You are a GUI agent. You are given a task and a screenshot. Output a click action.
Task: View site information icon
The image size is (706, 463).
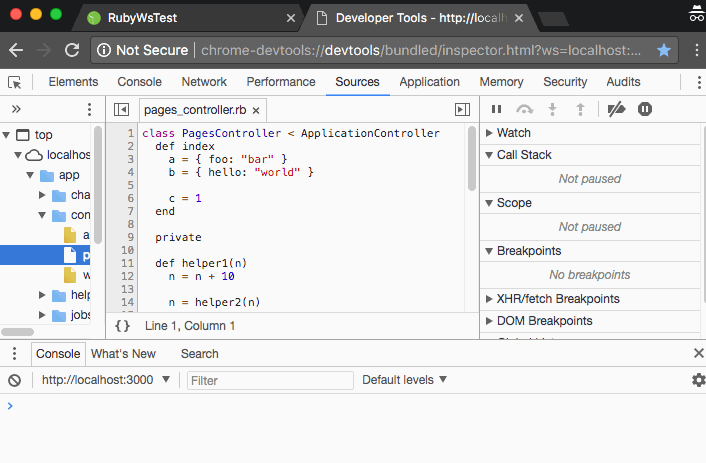(x=104, y=50)
